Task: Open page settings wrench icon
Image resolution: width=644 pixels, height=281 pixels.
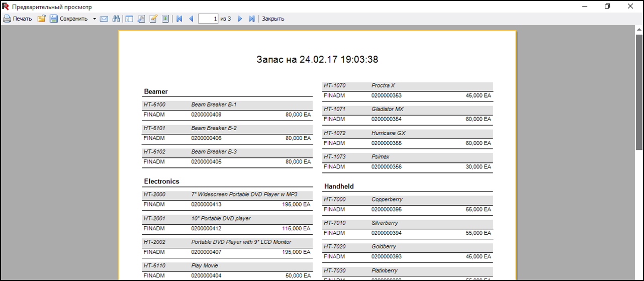Action: click(x=141, y=19)
